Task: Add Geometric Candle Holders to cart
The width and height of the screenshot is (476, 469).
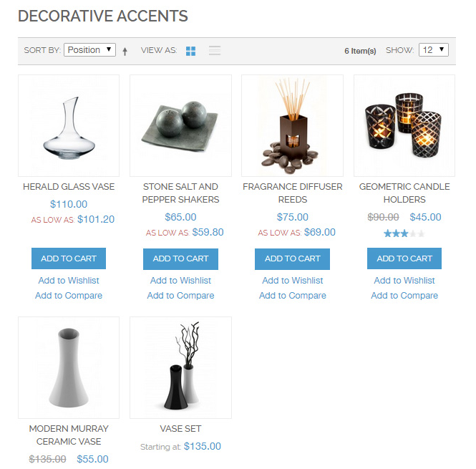Action: click(404, 258)
